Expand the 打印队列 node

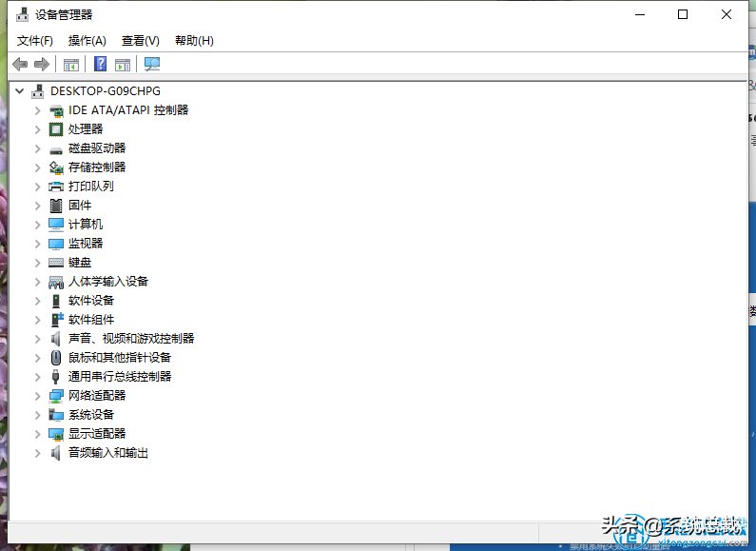click(x=38, y=187)
